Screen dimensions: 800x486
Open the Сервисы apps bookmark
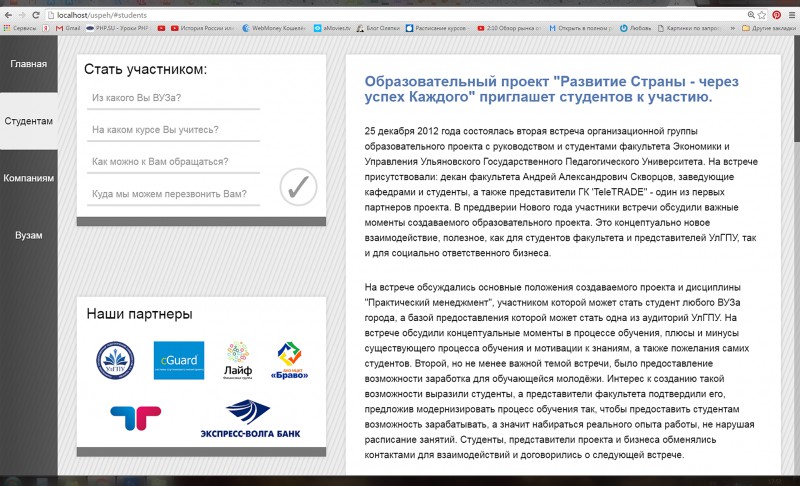coord(20,28)
